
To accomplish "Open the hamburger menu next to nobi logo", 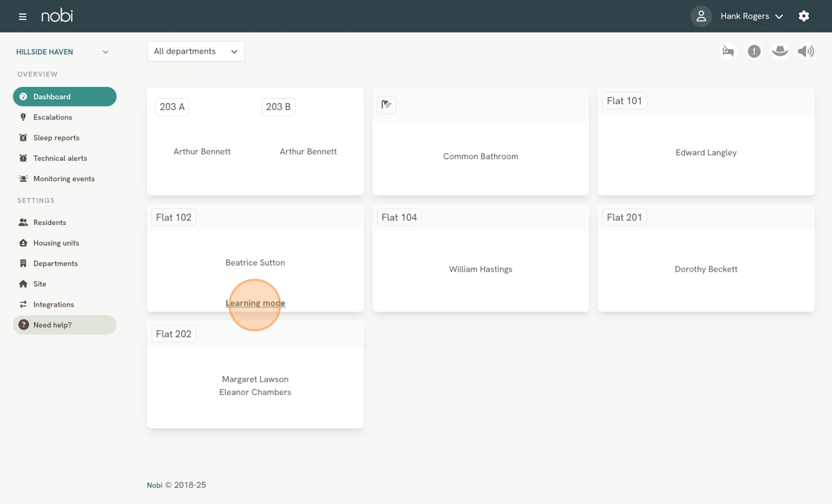I will tap(22, 16).
